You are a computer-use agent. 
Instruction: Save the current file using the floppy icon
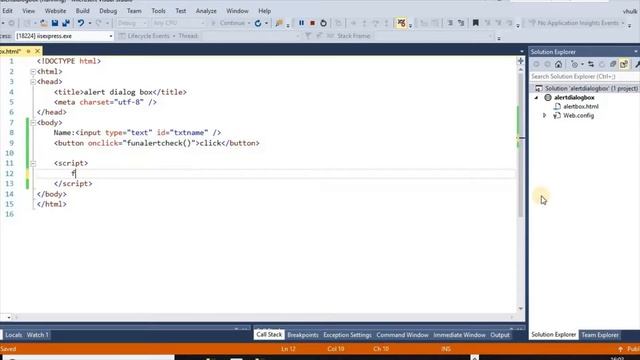pos(55,23)
